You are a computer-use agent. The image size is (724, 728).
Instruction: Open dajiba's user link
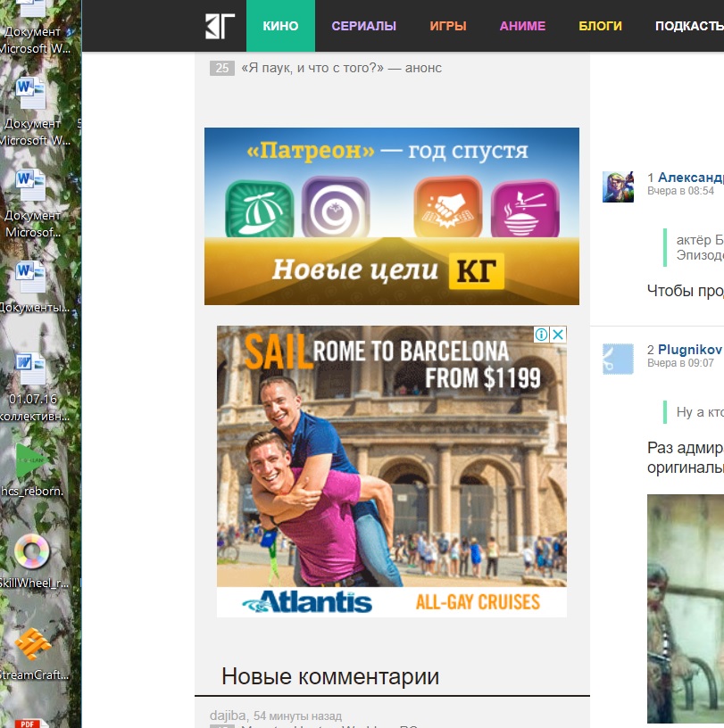tap(228, 716)
